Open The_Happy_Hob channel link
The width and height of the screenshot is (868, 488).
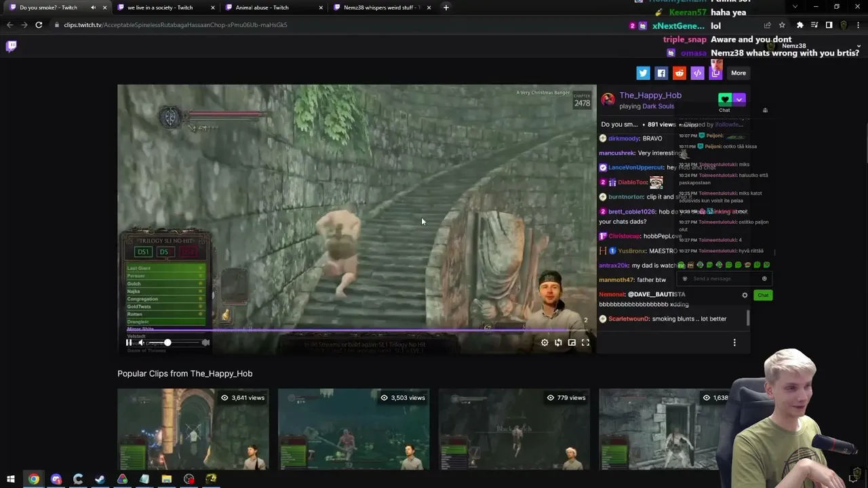click(650, 96)
